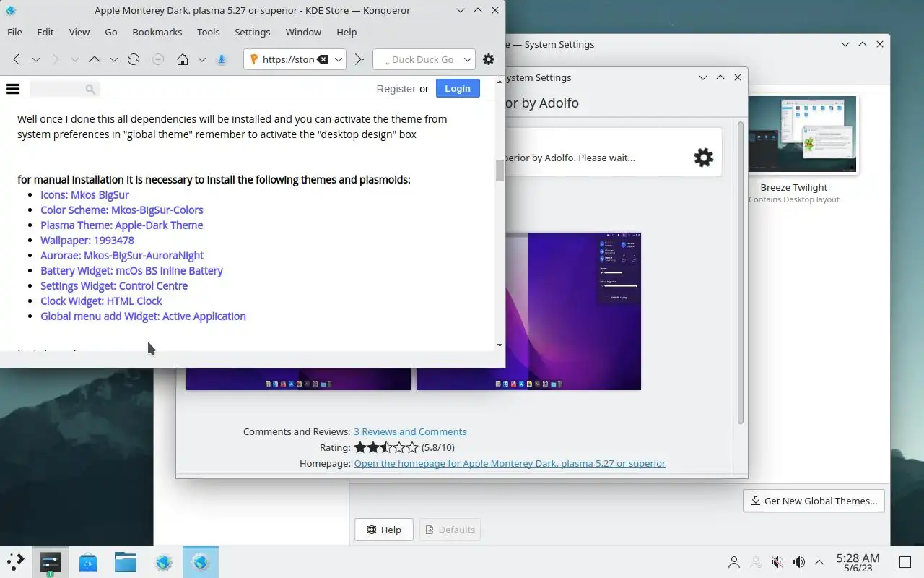Click the go up arrow in Konqueror
The width and height of the screenshot is (924, 578).
tap(94, 59)
